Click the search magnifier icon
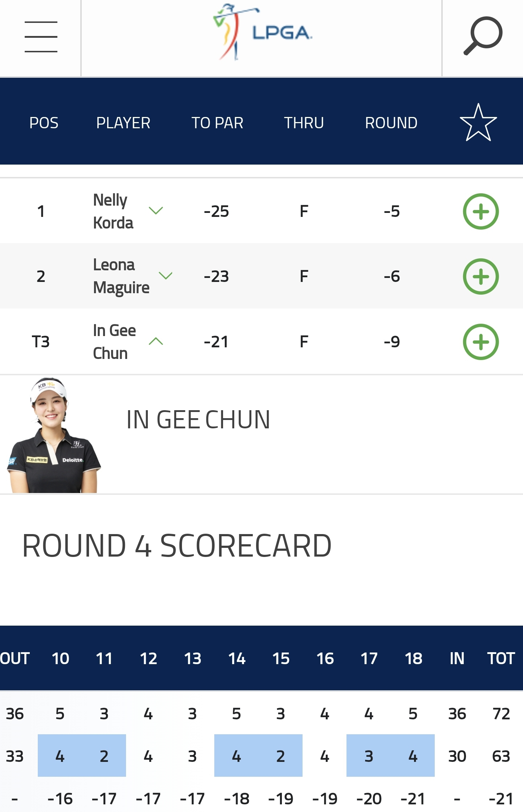523x812 pixels. click(483, 36)
